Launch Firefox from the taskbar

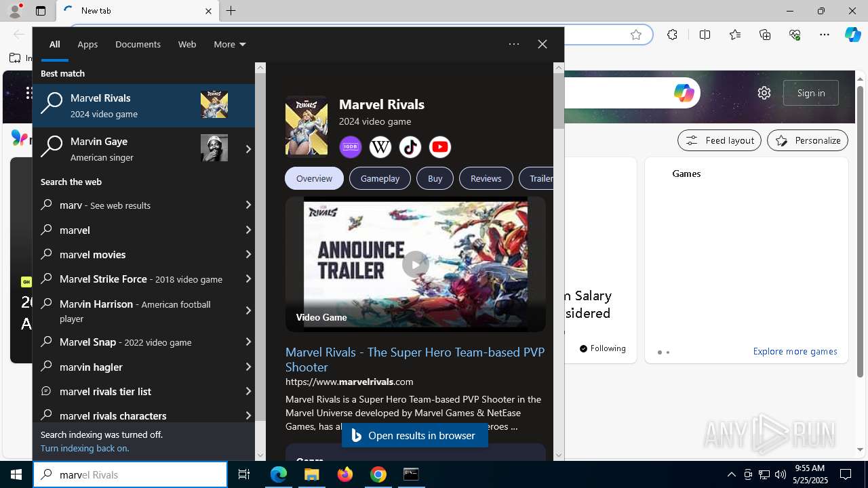click(345, 474)
